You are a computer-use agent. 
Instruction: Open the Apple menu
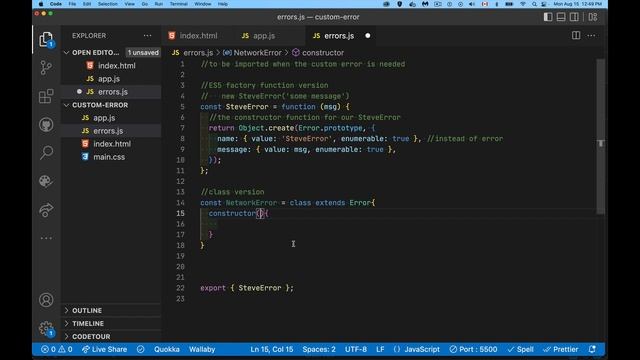(41, 4)
